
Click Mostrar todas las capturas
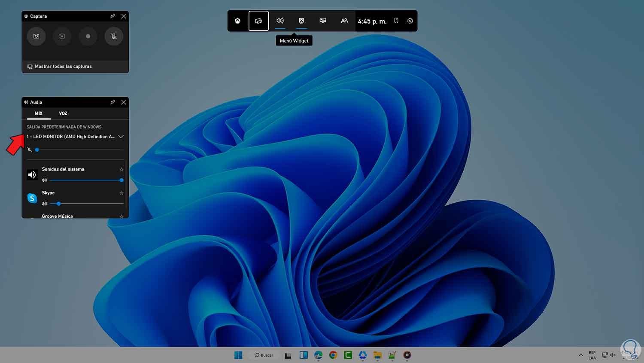(59, 67)
